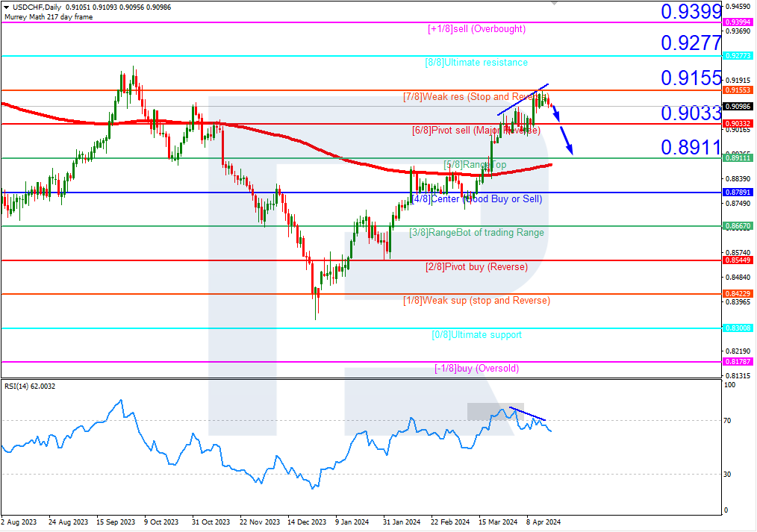Click the triangle icon beside USDCHF,Daily title

point(6,7)
